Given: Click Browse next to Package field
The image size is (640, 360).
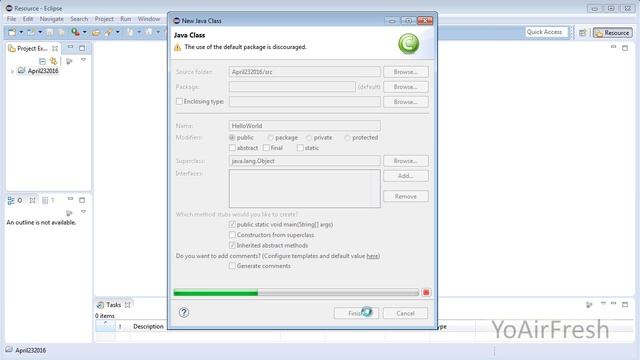Looking at the screenshot, I should [x=406, y=87].
